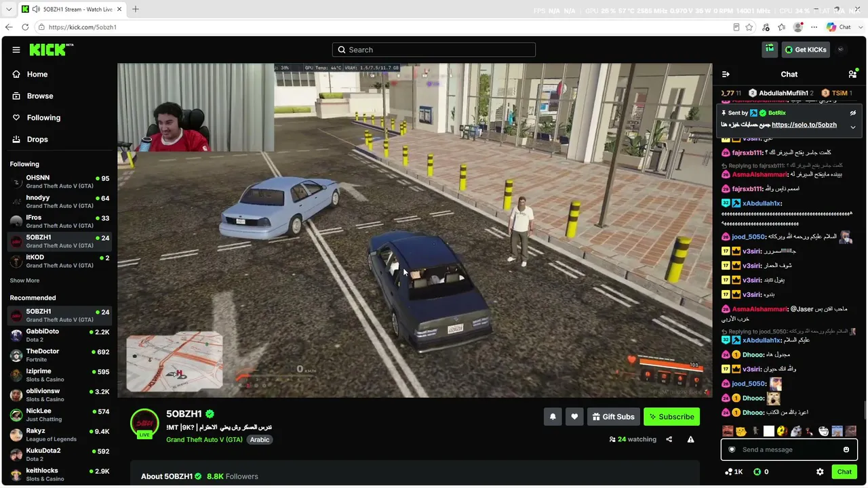Open oblivionsw recommended channel
Viewport: 868px width, 488px height.
(x=58, y=395)
